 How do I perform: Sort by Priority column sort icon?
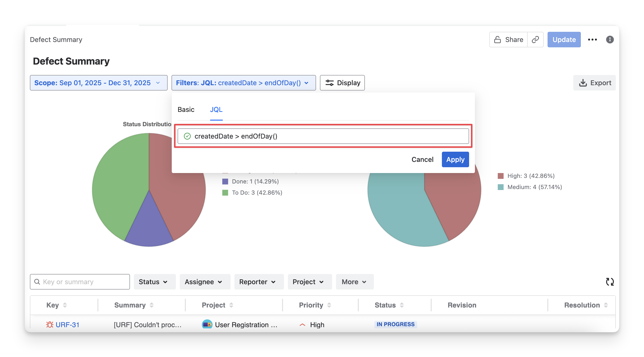pyautogui.click(x=329, y=305)
